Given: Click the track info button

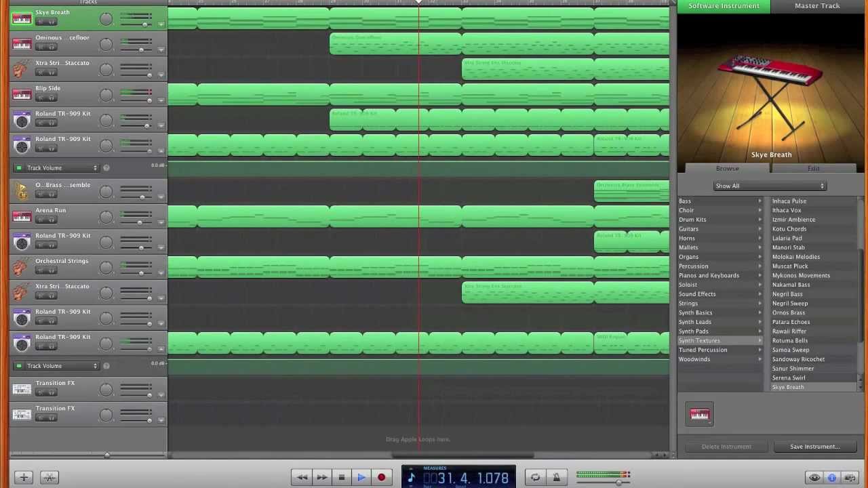Looking at the screenshot, I should [832, 478].
